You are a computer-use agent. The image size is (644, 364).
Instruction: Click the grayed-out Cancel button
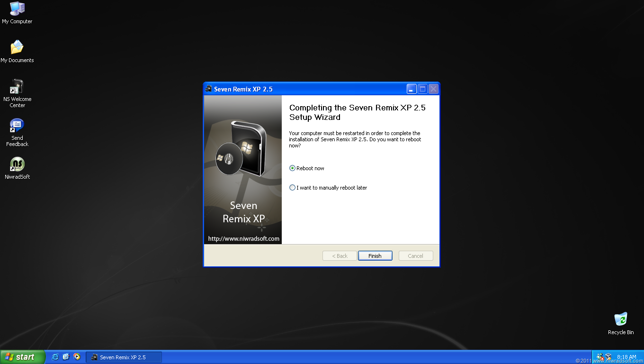pyautogui.click(x=416, y=256)
